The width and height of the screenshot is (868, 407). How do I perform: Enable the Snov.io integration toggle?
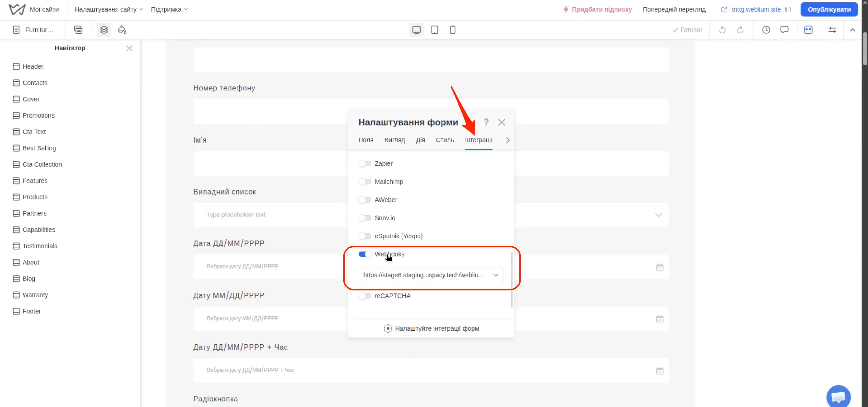click(365, 218)
